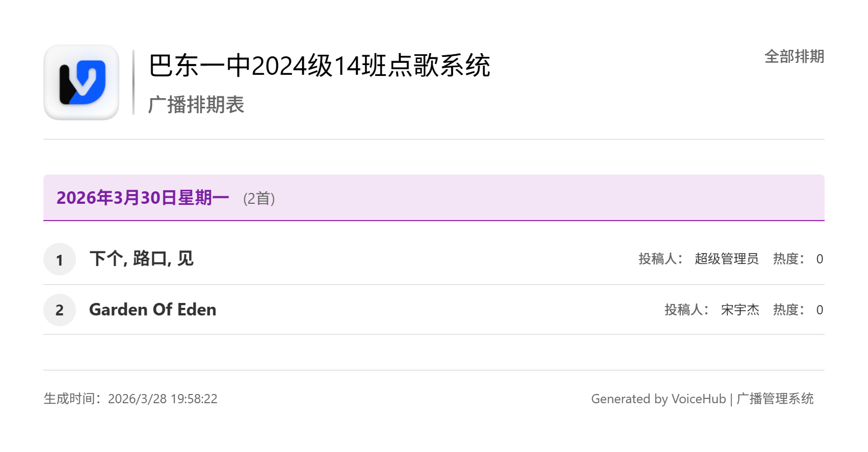Click the date header 2026年3月30日星期一

coord(143,198)
